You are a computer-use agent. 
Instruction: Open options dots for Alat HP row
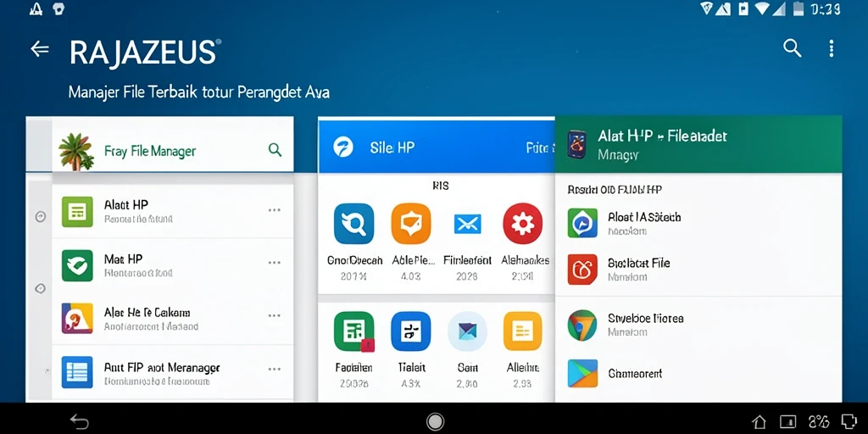tap(274, 210)
